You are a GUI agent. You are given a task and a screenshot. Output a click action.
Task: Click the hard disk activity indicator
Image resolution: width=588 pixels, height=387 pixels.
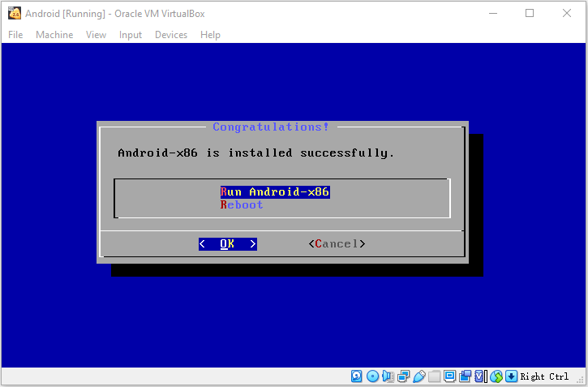pyautogui.click(x=356, y=376)
